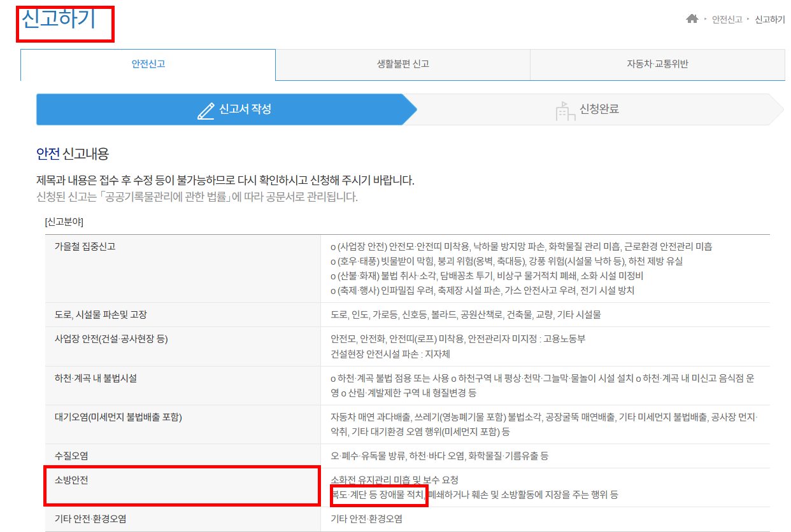The image size is (791, 532).
Task: Click the pencil icon beside 신고서 작성
Action: pyautogui.click(x=206, y=110)
